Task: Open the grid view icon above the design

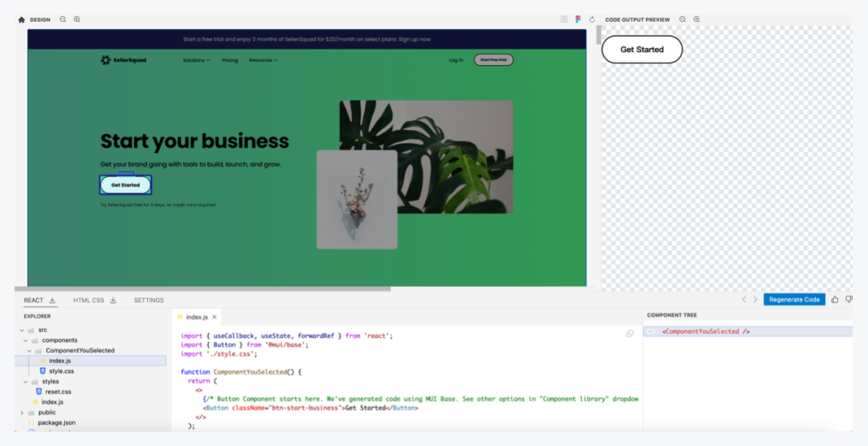Action: pos(564,19)
